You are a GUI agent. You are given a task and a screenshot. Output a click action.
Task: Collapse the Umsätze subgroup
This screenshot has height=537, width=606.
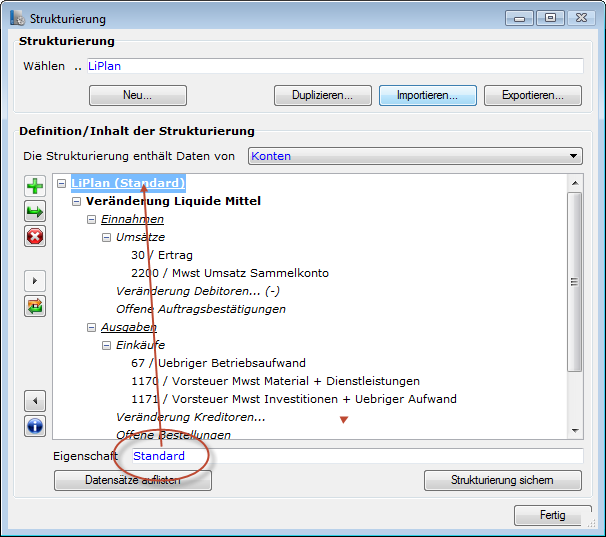(106, 238)
